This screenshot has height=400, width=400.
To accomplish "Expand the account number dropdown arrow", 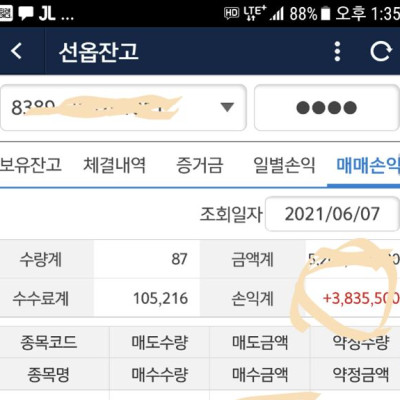I will point(227,107).
